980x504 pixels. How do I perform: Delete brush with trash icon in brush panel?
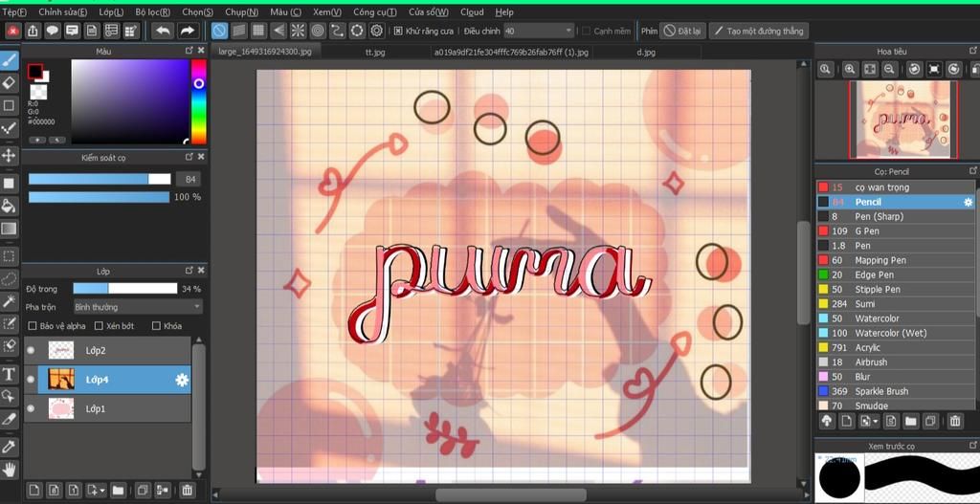(955, 421)
